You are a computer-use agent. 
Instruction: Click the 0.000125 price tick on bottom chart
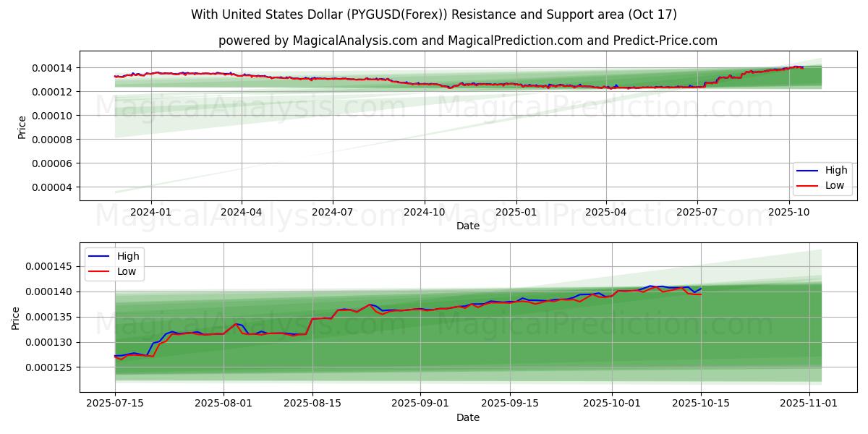(x=47, y=367)
